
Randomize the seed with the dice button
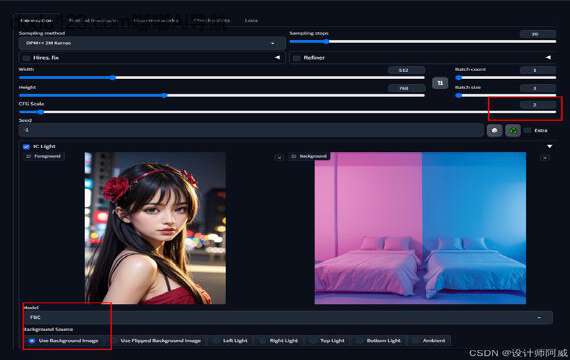click(494, 131)
